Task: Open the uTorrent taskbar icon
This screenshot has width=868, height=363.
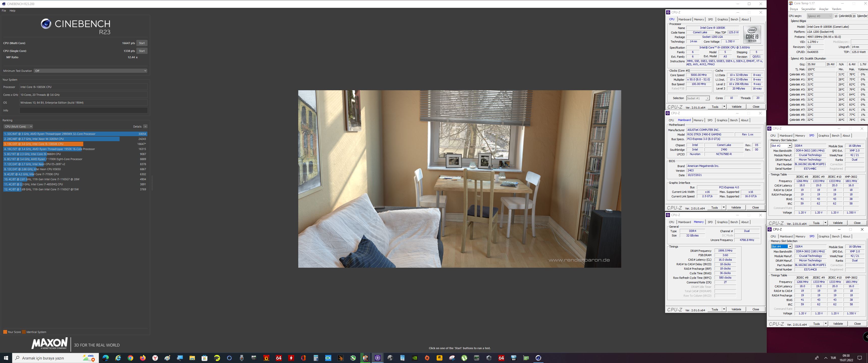Action: [464, 358]
